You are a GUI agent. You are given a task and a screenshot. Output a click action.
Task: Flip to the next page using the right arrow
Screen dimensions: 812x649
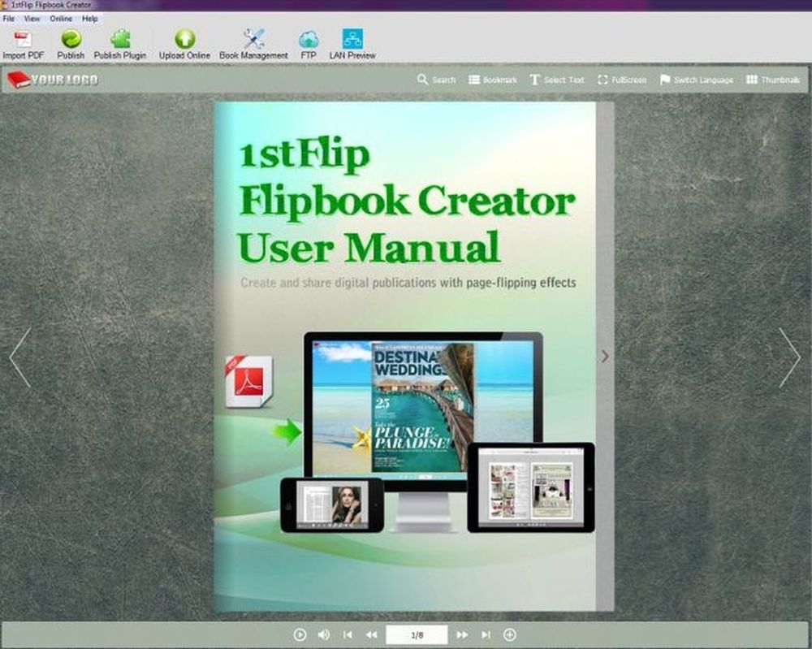click(x=788, y=357)
